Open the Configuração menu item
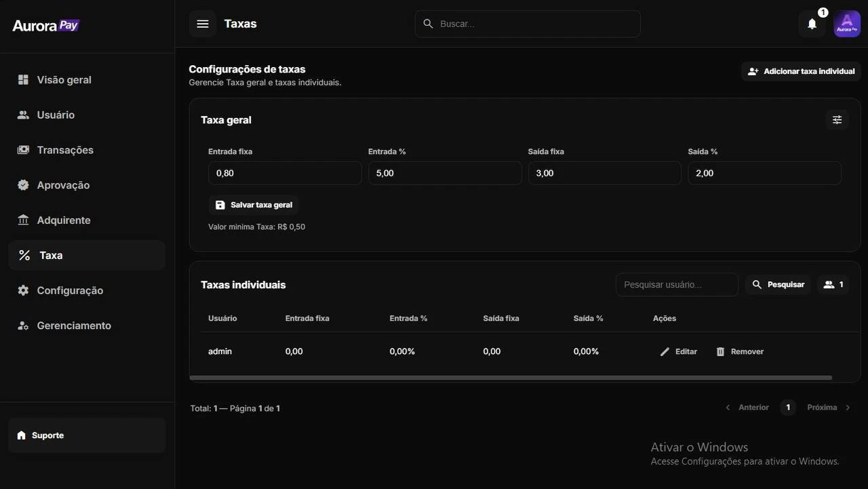 click(x=70, y=290)
